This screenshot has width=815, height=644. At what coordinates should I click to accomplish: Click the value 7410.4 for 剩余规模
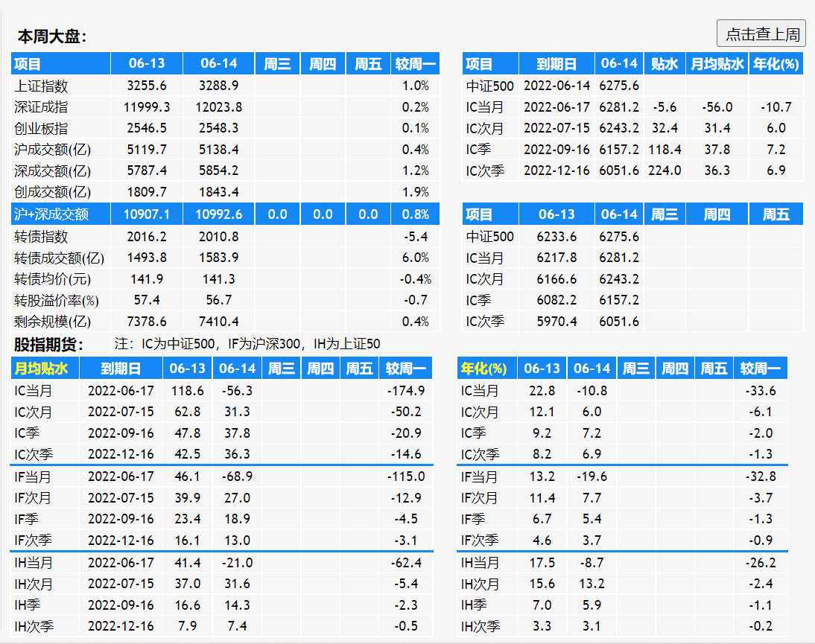(x=219, y=322)
